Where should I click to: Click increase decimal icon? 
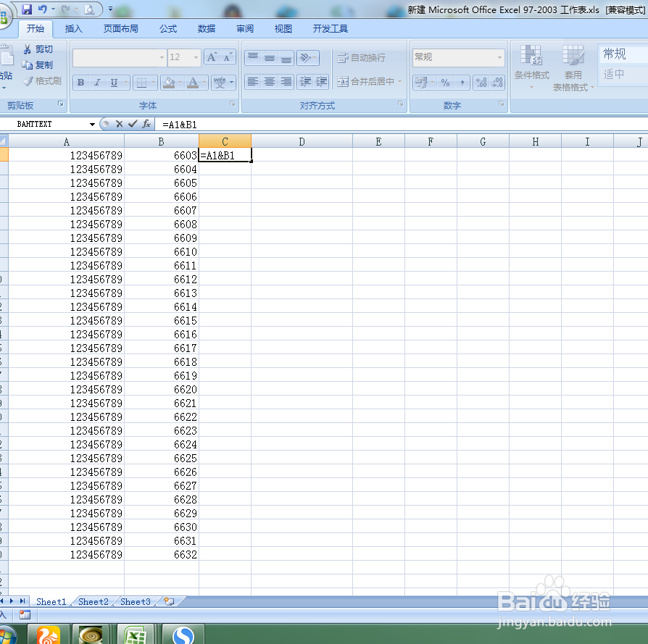(x=481, y=83)
